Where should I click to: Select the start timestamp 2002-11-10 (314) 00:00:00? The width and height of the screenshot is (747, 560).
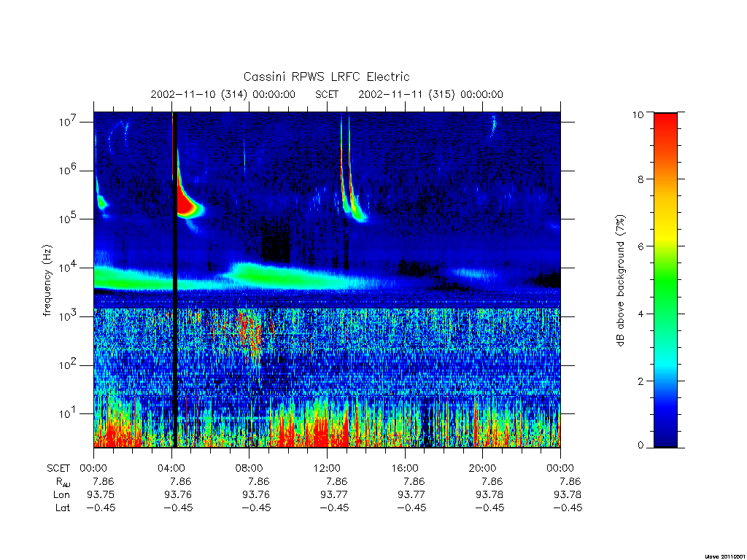(223, 94)
